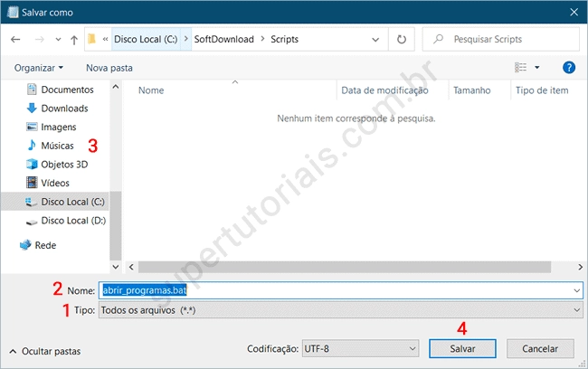Click the back navigation arrow

click(x=15, y=40)
